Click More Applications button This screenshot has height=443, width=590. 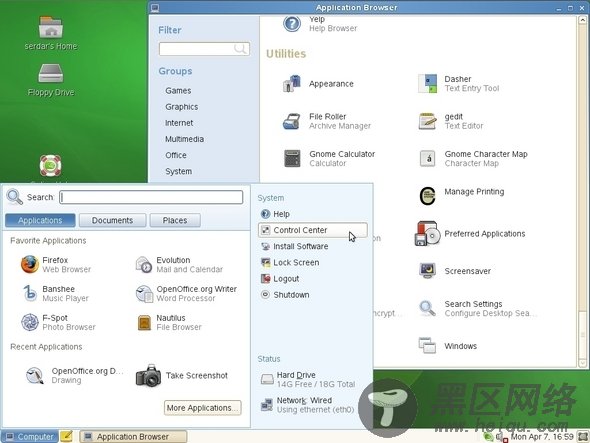pos(202,408)
